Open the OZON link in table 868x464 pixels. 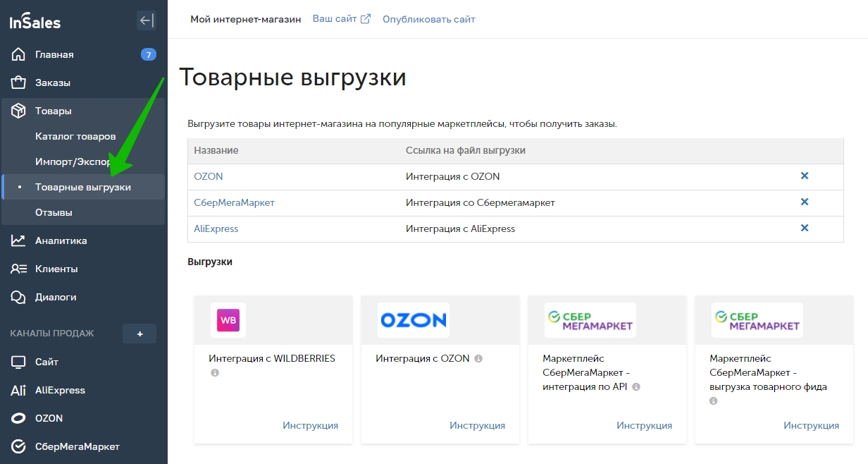pyautogui.click(x=209, y=176)
